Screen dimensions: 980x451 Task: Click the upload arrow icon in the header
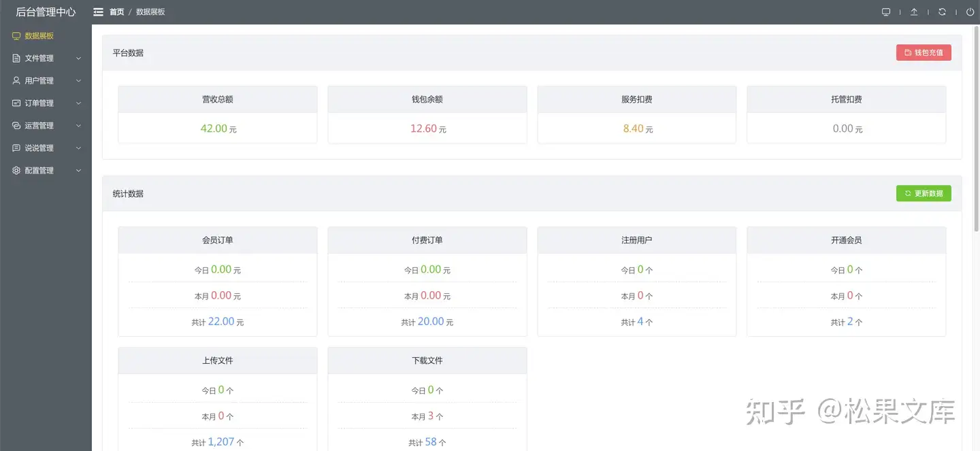point(914,12)
